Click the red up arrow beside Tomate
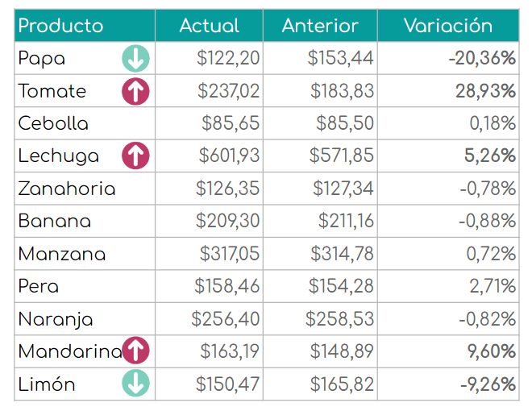 pyautogui.click(x=135, y=91)
